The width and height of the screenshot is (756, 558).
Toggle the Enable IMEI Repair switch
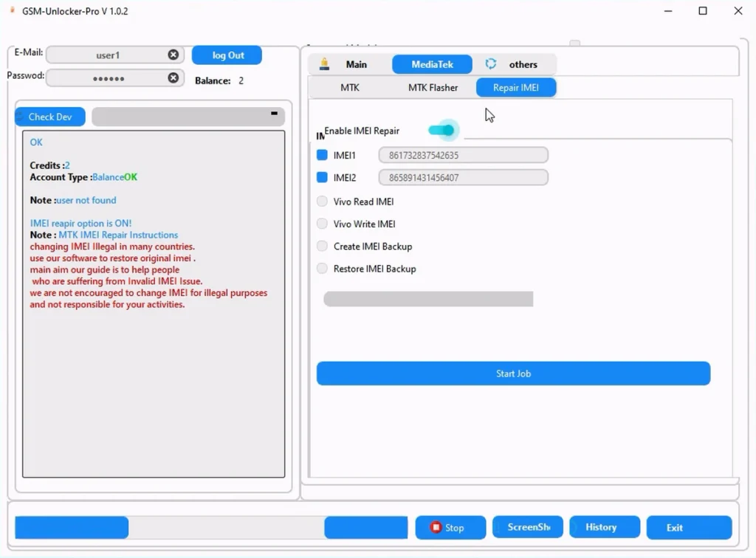tap(442, 131)
